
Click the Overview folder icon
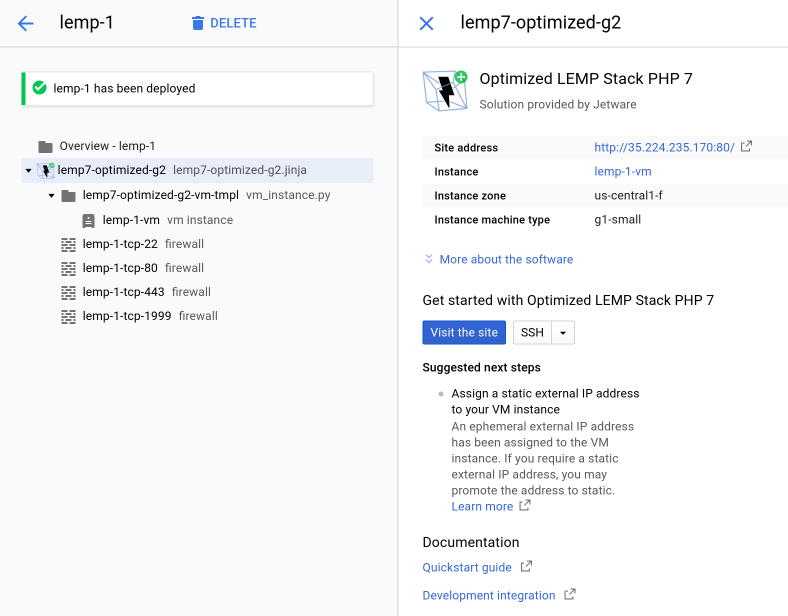(45, 146)
